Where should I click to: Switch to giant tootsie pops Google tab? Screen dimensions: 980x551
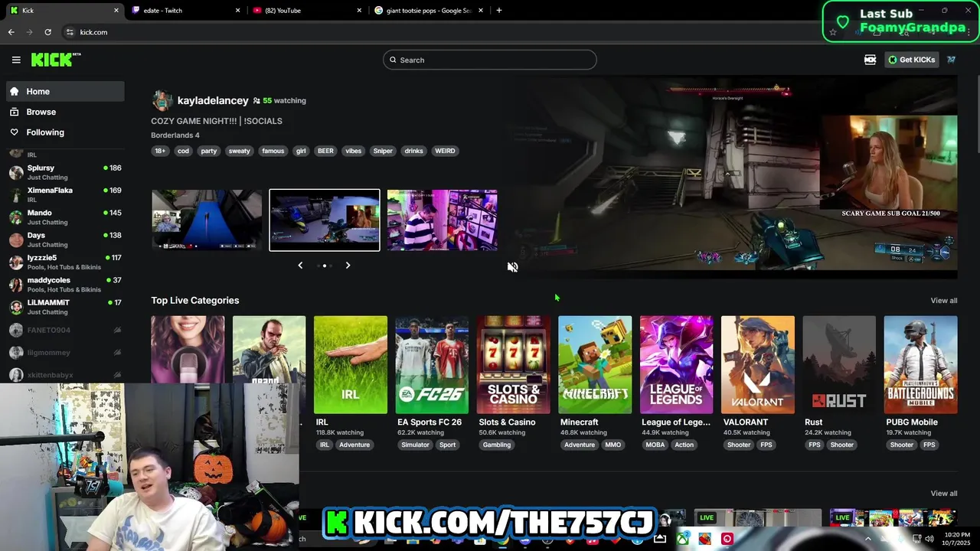(427, 11)
